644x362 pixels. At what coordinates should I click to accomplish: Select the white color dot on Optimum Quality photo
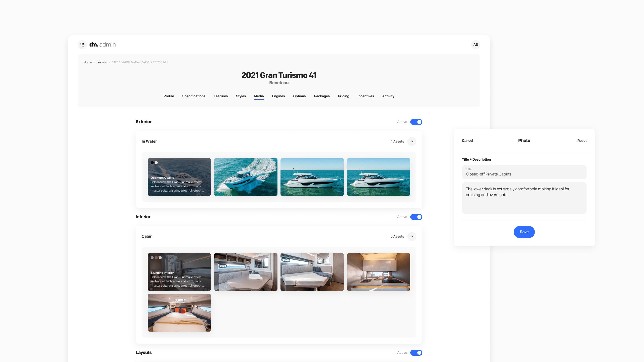(x=156, y=163)
